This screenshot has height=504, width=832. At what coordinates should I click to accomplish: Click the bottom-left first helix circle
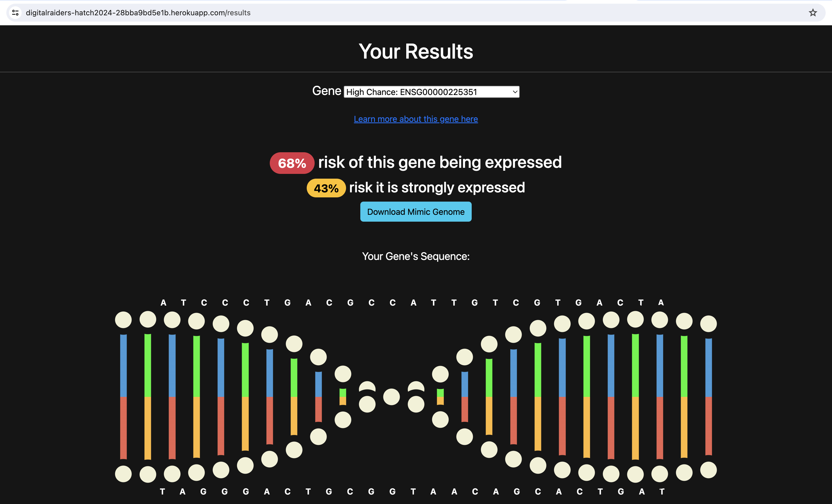coord(123,474)
